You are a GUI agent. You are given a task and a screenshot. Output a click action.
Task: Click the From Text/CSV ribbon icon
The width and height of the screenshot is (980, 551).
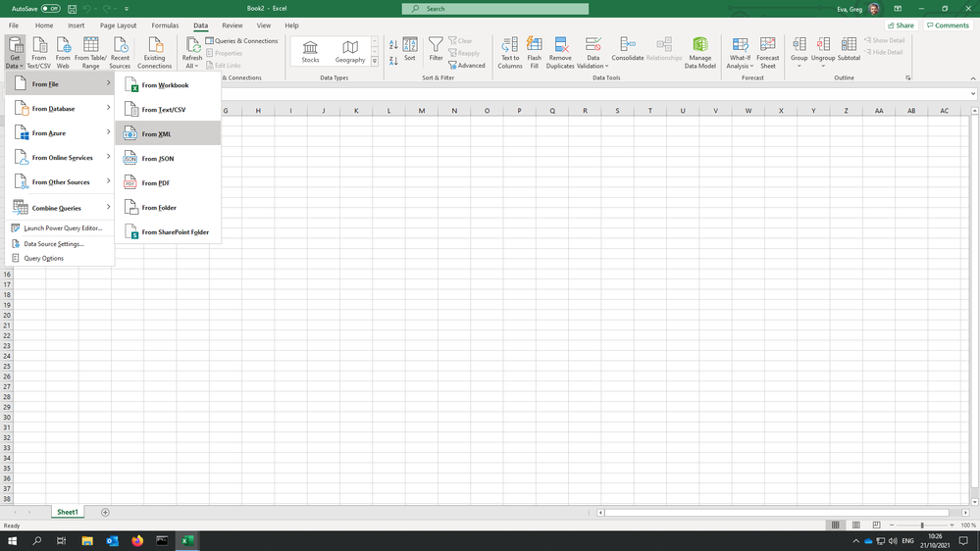click(39, 53)
